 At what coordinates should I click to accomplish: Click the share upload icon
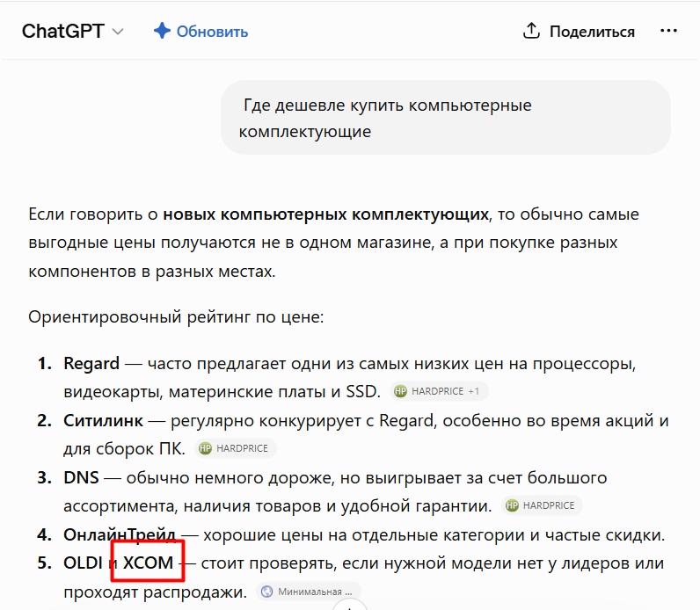pos(531,31)
